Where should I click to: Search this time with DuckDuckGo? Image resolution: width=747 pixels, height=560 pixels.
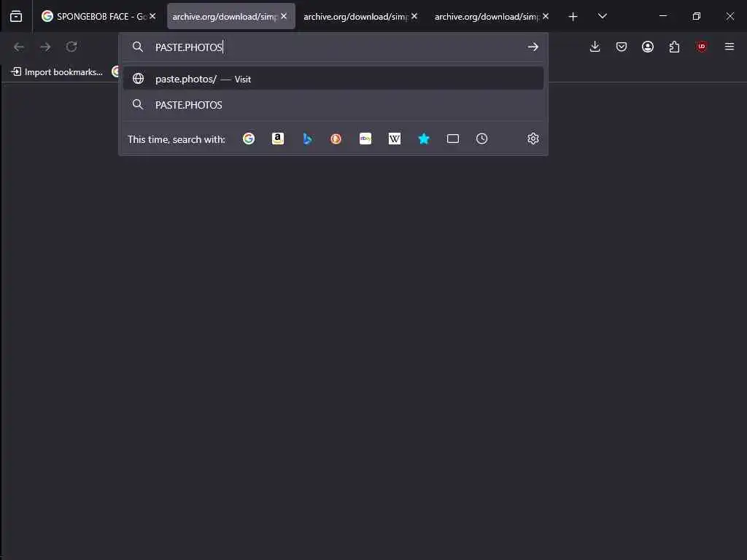coord(336,139)
